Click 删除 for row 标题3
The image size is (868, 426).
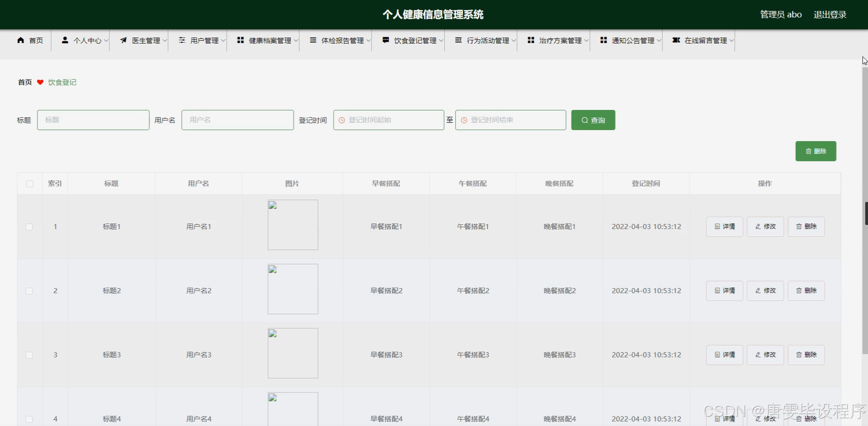(x=806, y=355)
